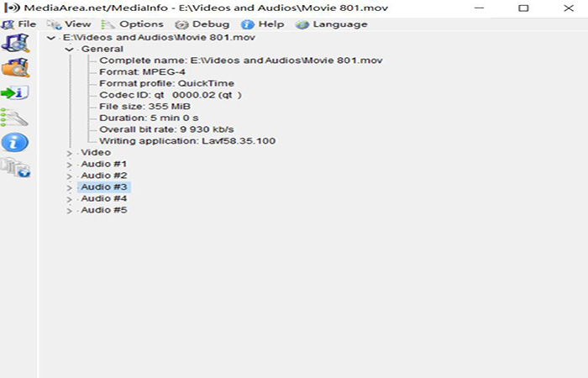Screen dimensions: 588x378
Task: Open the File menu
Action: tap(18, 24)
